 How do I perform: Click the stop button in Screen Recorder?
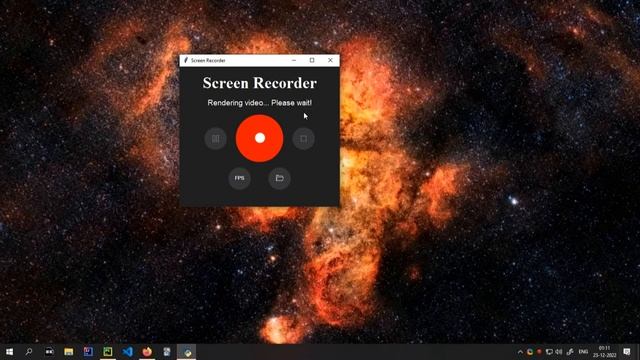pos(303,139)
